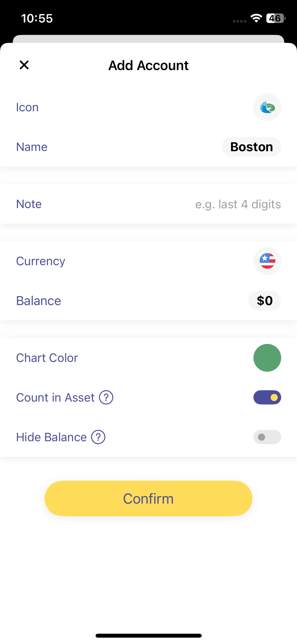Enter a note in the Note field
Viewport: 297px width, 644px height.
coord(238,204)
